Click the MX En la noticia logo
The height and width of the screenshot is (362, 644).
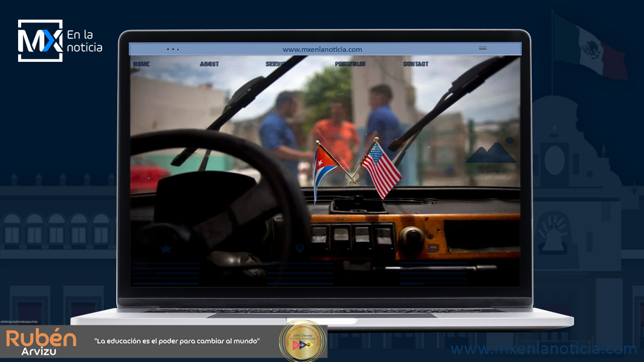(x=60, y=41)
